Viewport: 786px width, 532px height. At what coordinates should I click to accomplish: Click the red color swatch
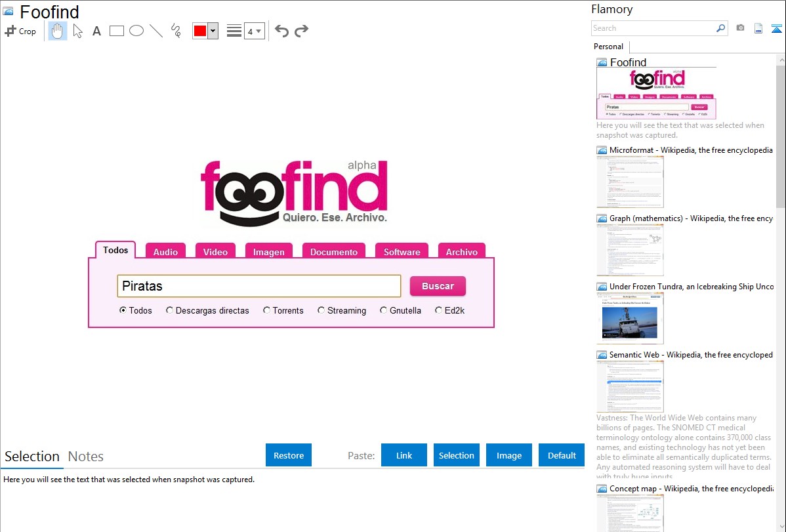pos(200,31)
